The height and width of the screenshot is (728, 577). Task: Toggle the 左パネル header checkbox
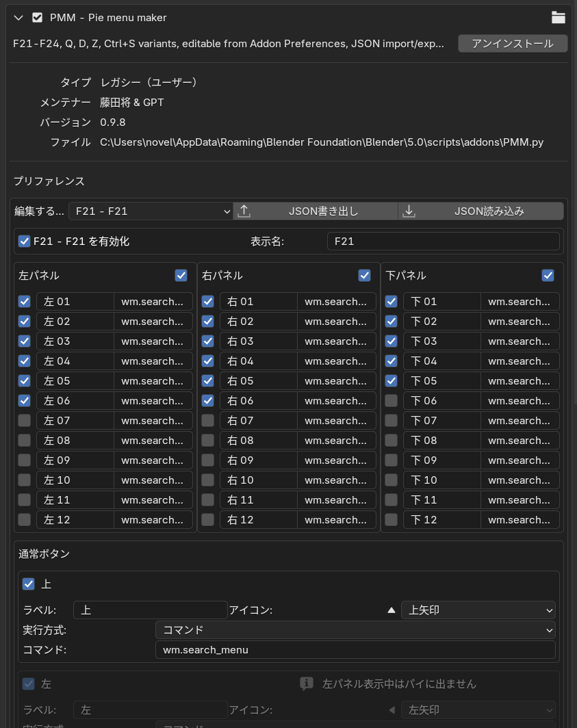[x=181, y=276]
